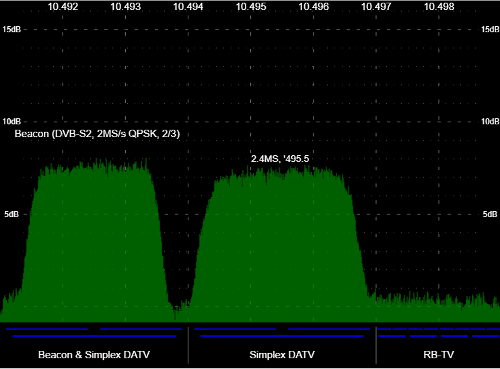
Task: Select the lower long blue channel bar above Simplex DATV
Action: 282,336
